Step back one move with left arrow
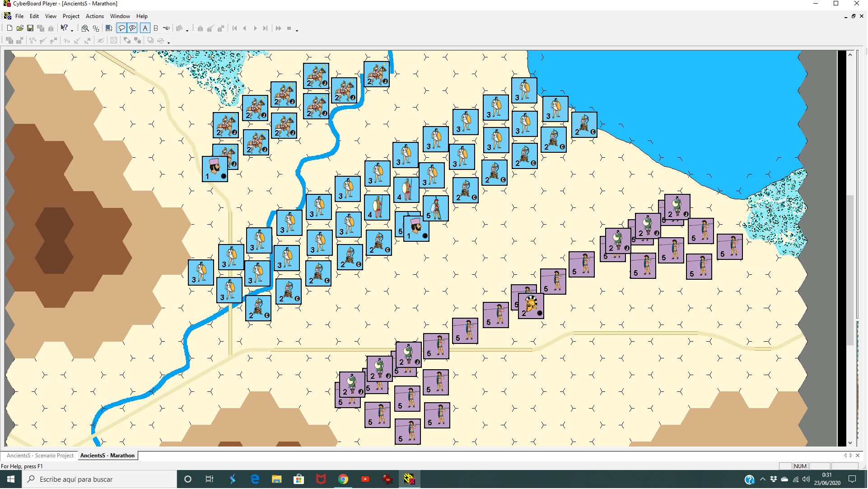Image resolution: width=868 pixels, height=489 pixels. (x=245, y=28)
